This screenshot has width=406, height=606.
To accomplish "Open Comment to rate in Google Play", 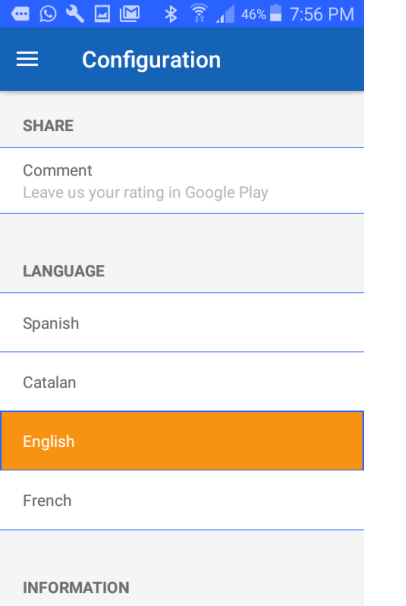I will point(182,180).
